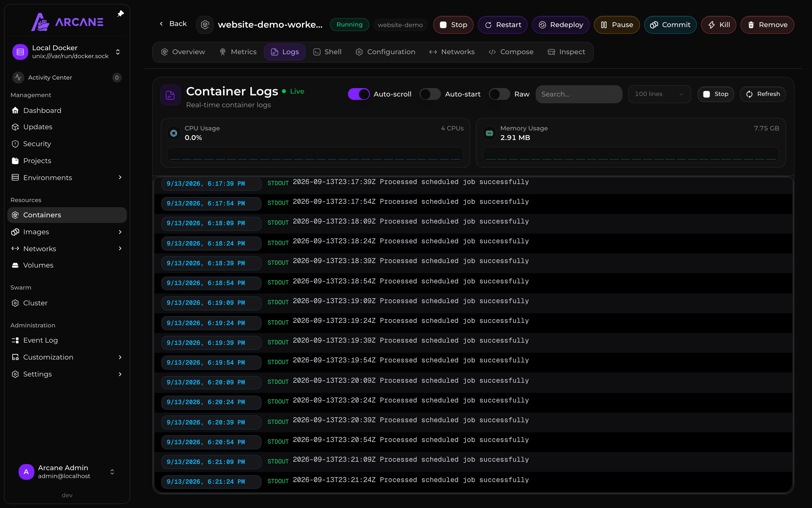Viewport: 812px width, 508px height.
Task: Switch to the Configuration tab
Action: coord(385,52)
